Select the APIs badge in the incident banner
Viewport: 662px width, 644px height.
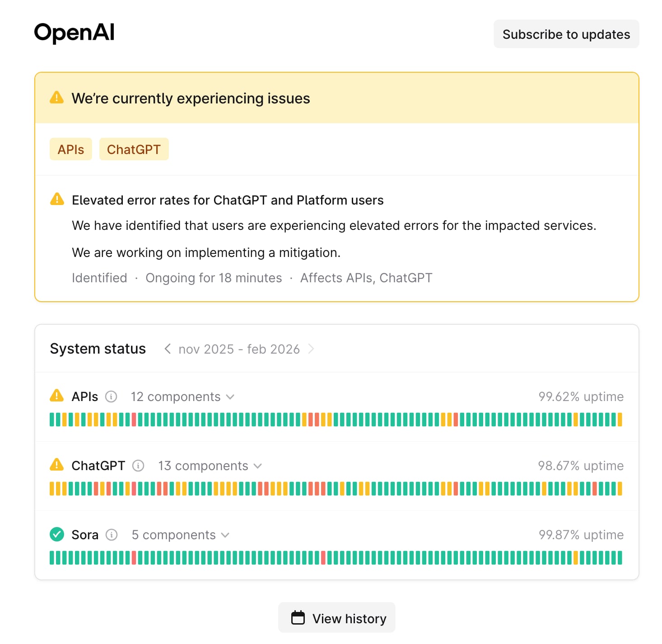(70, 149)
